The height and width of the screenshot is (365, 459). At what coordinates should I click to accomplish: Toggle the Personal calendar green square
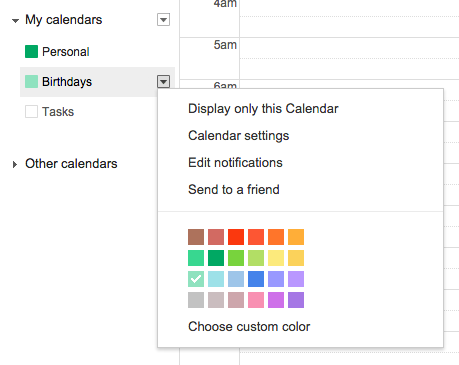coord(31,52)
